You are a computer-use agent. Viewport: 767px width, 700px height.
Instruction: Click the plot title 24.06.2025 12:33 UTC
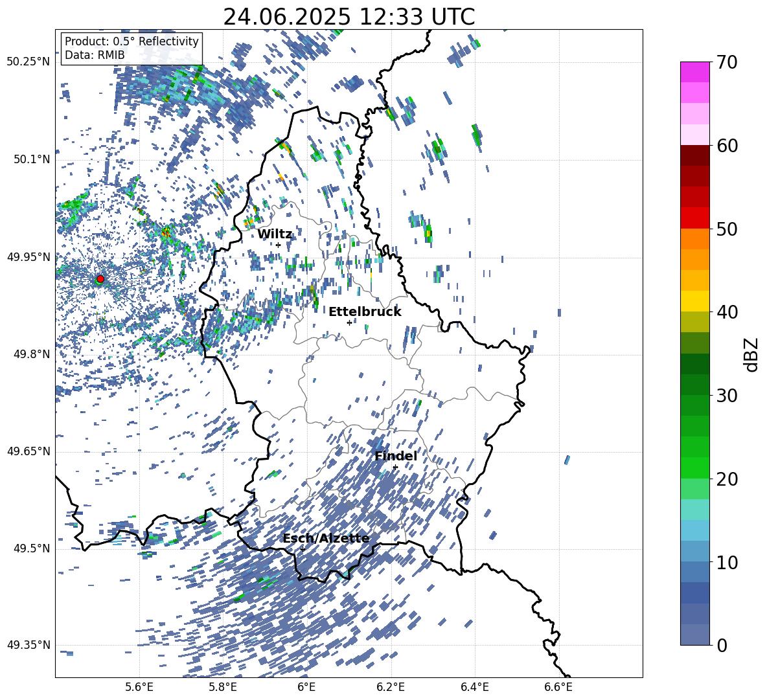349,17
